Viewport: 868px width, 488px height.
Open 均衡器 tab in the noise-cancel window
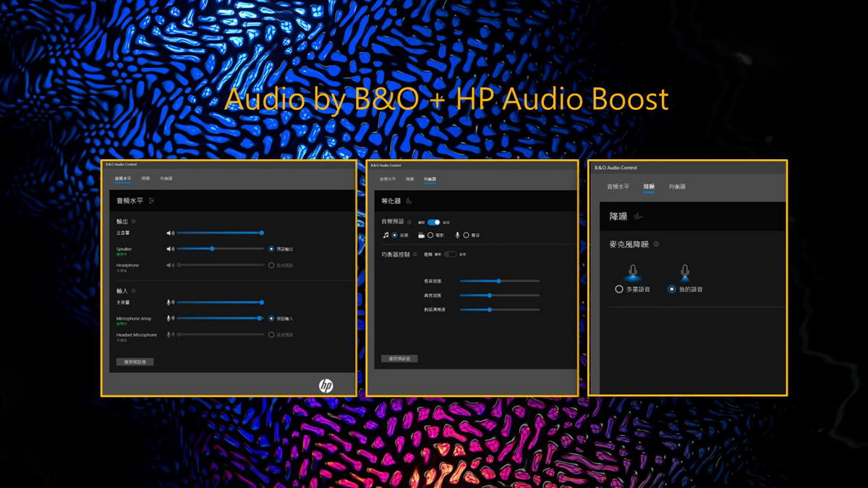(x=677, y=187)
